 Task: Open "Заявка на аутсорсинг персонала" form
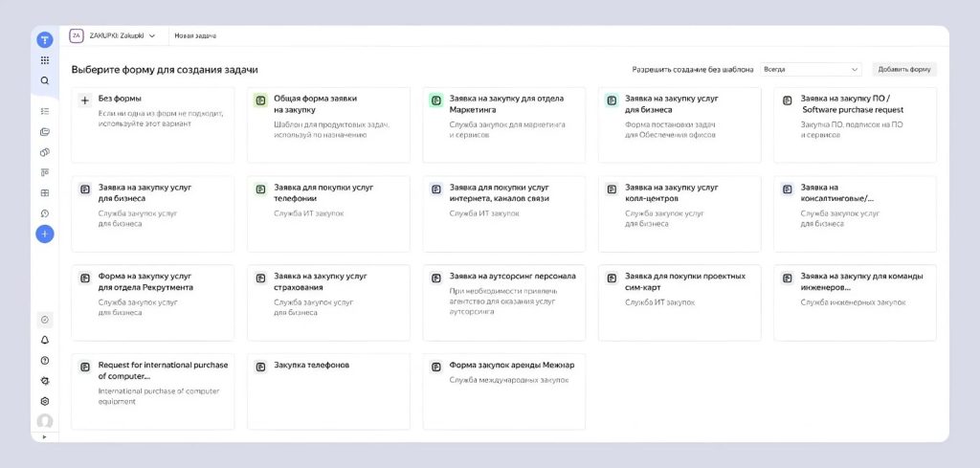click(503, 302)
